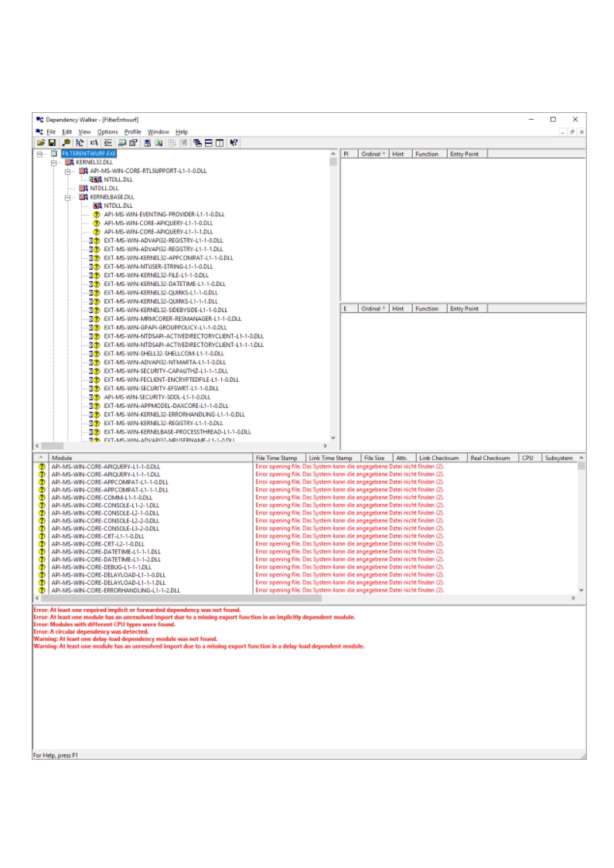Select API-MS-WIN-CORE-ERRORHANDLING-L1-1-2.DLL in module list
Viewport: 614px width, 868px height.
click(116, 591)
